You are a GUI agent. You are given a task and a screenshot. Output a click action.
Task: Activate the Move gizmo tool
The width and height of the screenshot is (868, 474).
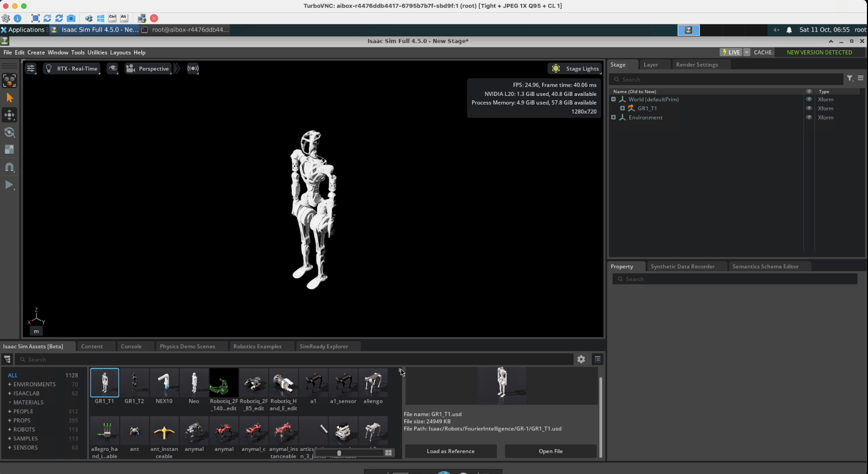coord(9,115)
